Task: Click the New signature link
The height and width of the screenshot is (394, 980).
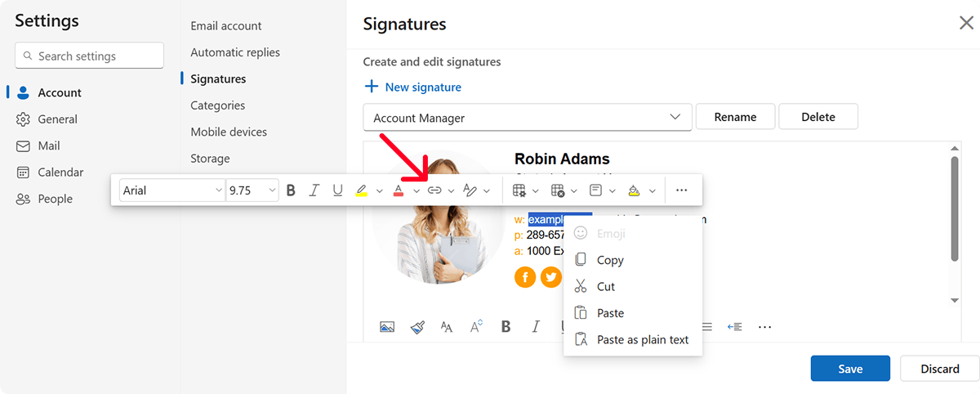Action: point(412,87)
